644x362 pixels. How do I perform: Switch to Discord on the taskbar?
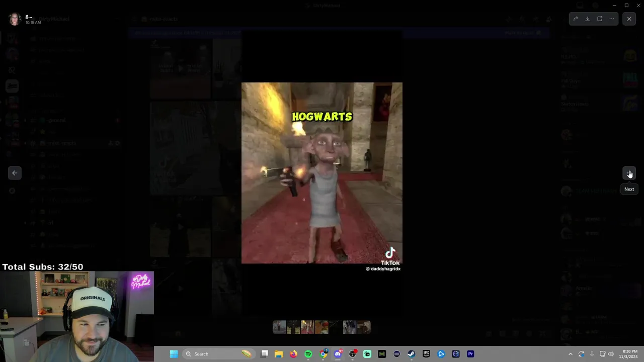coord(338,354)
